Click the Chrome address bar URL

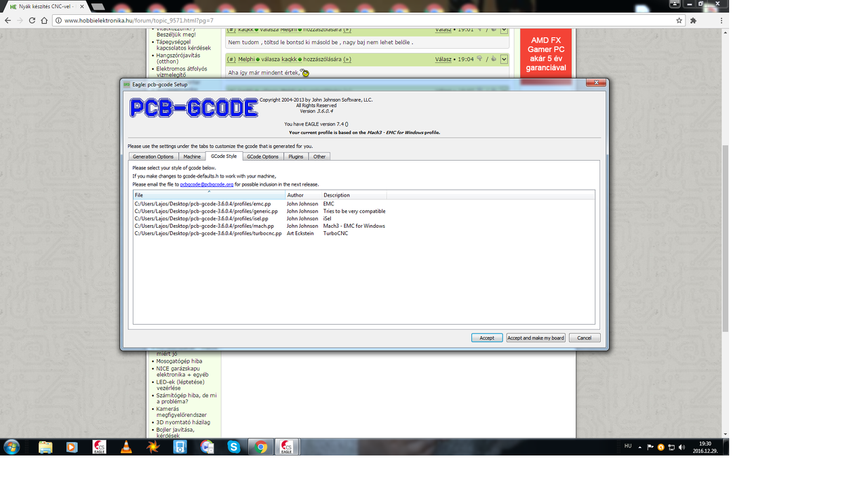(x=139, y=20)
